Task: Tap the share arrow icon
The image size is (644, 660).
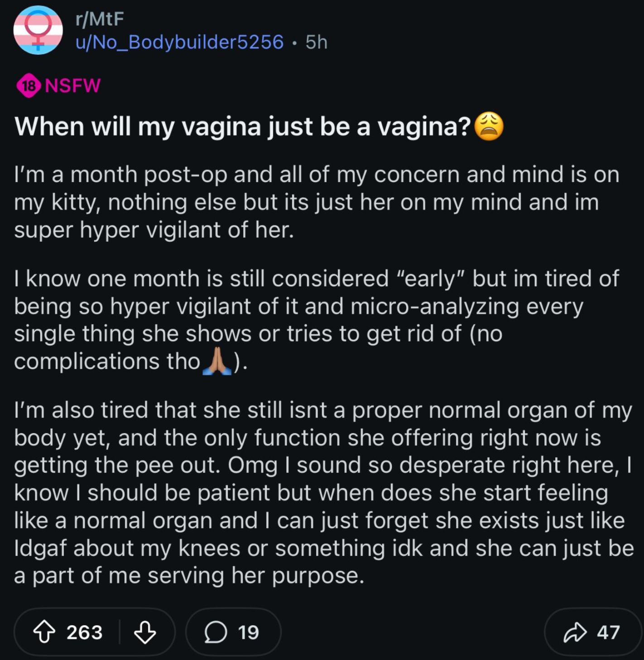Action: pyautogui.click(x=575, y=632)
